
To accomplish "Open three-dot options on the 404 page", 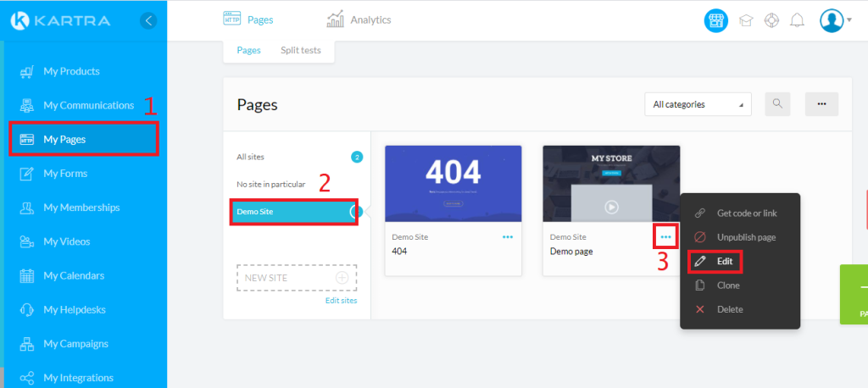I will pyautogui.click(x=507, y=237).
